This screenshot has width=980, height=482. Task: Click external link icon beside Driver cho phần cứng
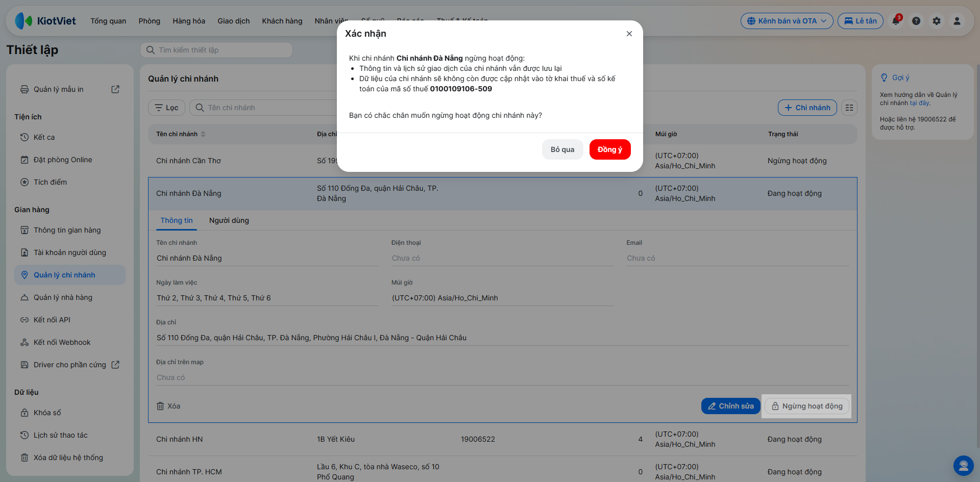(115, 365)
